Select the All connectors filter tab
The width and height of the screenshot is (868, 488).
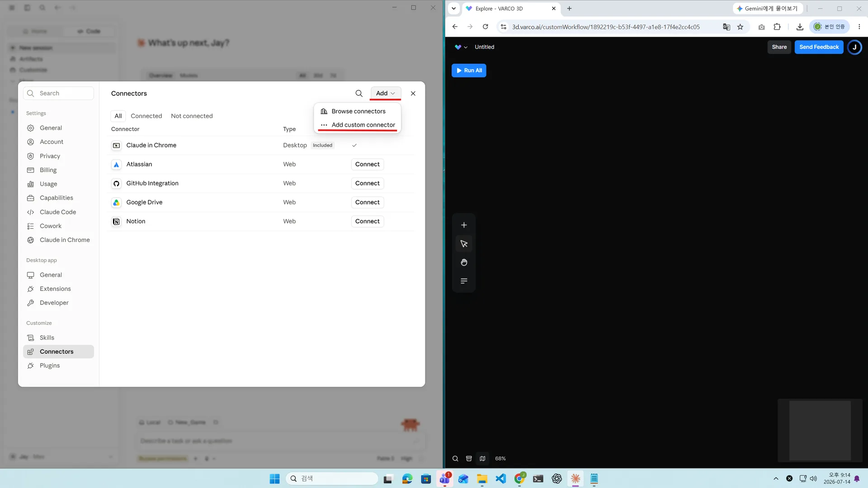(118, 116)
